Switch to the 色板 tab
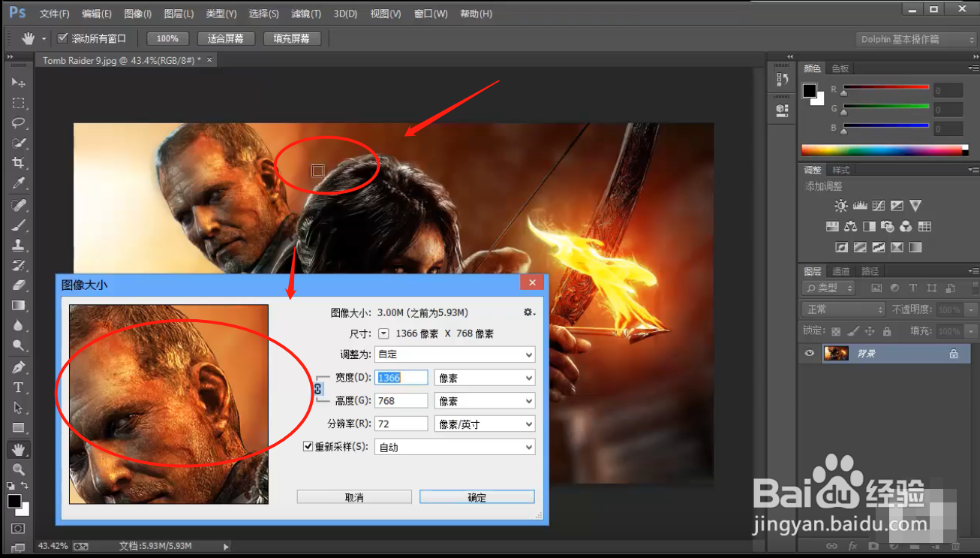 pos(840,68)
